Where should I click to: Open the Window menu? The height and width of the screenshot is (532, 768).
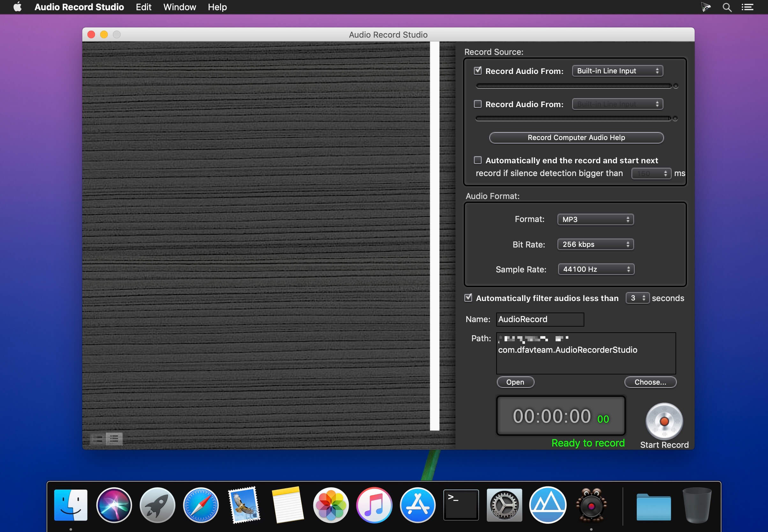179,7
